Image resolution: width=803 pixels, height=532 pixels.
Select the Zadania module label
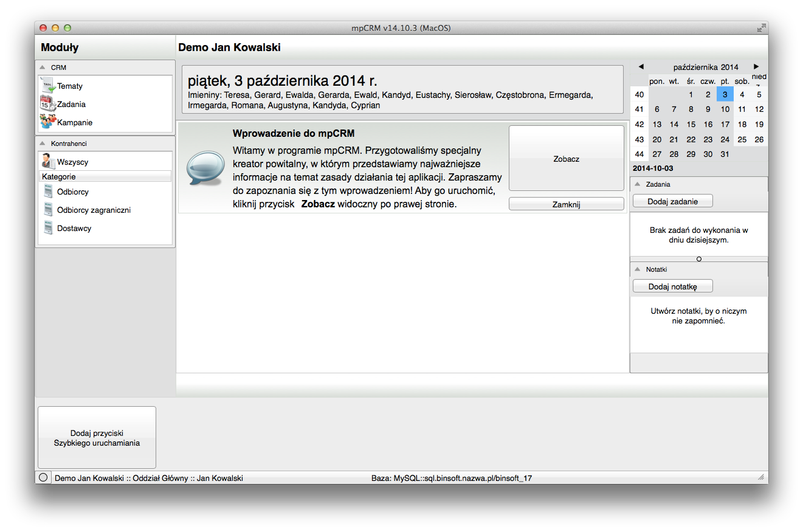(x=71, y=105)
